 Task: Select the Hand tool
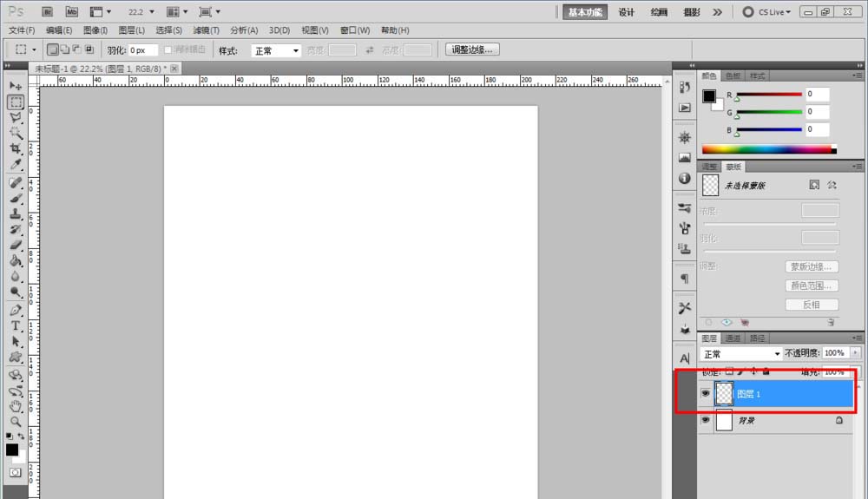[x=16, y=407]
